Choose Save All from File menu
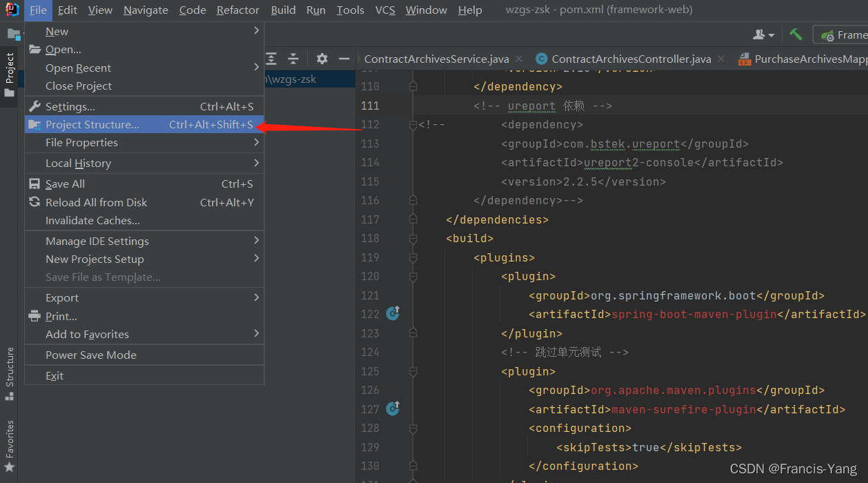This screenshot has height=483, width=868. point(144,184)
